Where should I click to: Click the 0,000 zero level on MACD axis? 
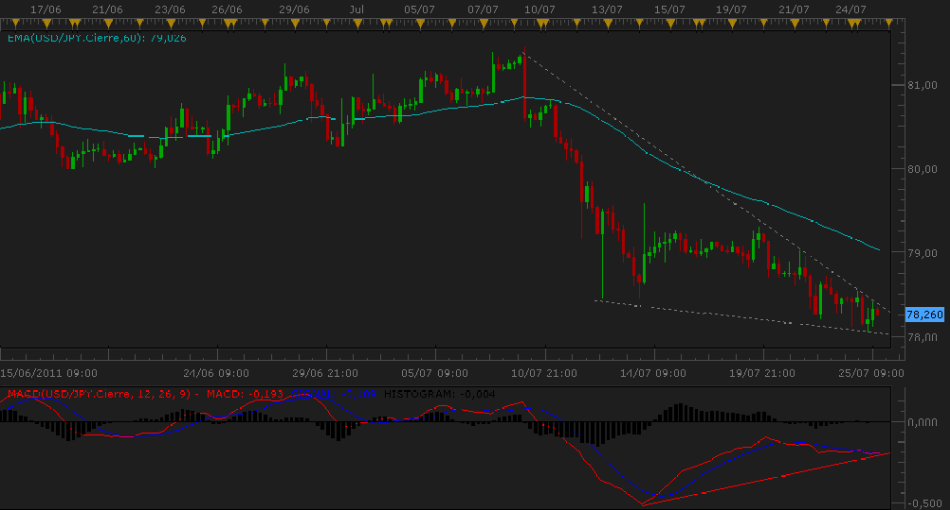tap(922, 421)
